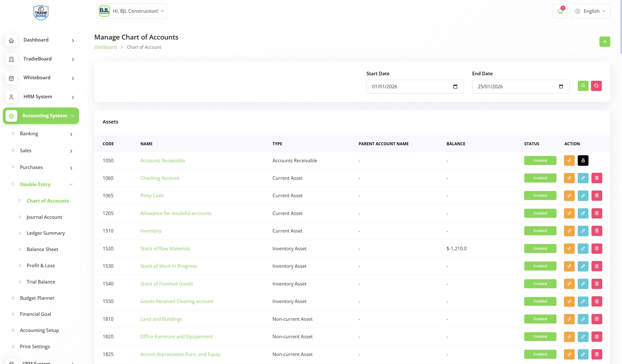This screenshot has height=364, width=622.
Task: Edit the Stock of Raw Materials account
Action: pyautogui.click(x=583, y=248)
